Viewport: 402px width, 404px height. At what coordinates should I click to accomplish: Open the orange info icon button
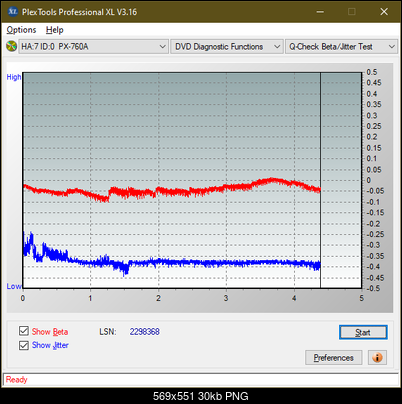(x=377, y=358)
